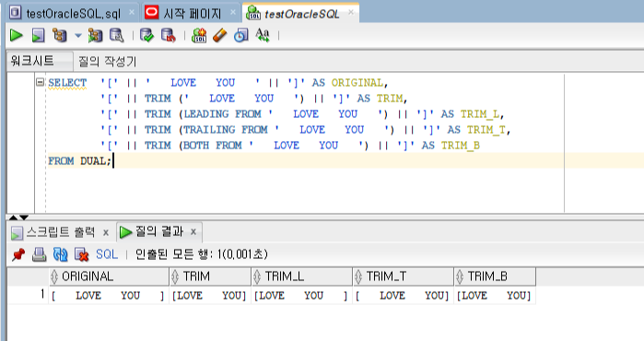
Task: Click the Rollback toolbar icon
Action: pyautogui.click(x=168, y=35)
